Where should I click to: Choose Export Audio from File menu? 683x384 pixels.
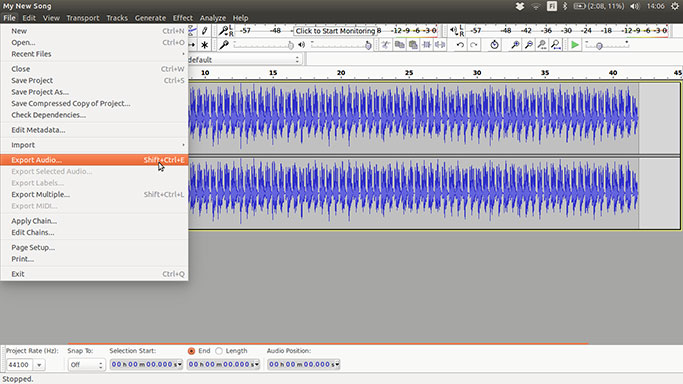point(94,160)
